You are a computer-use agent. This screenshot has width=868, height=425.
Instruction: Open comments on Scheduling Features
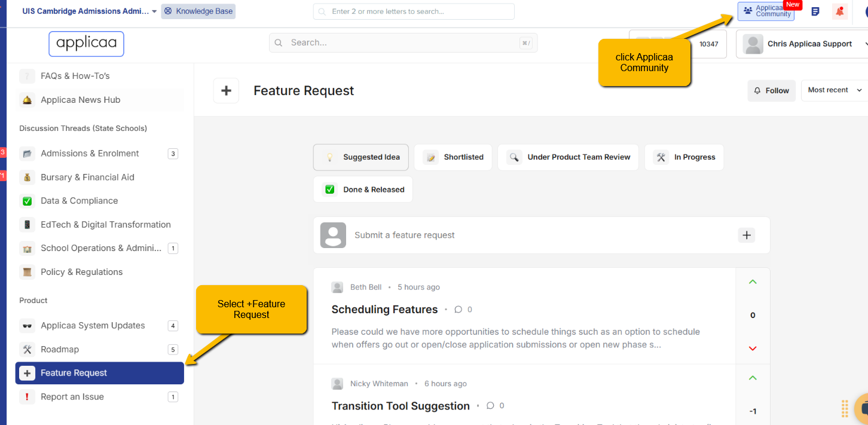(x=463, y=310)
